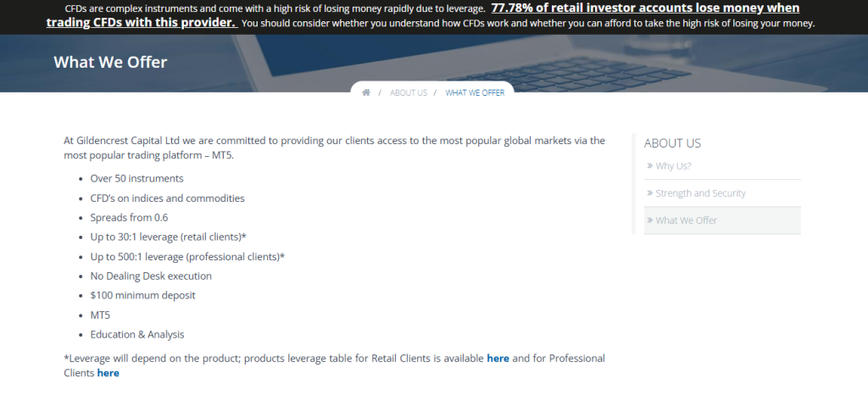
Task: Select What We Offer in the sidebar menu
Action: click(x=686, y=220)
